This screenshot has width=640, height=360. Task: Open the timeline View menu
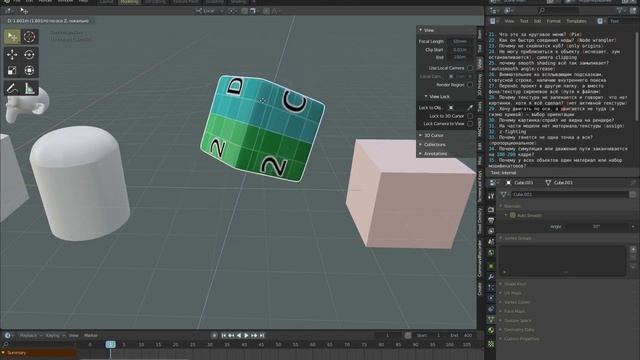point(73,336)
